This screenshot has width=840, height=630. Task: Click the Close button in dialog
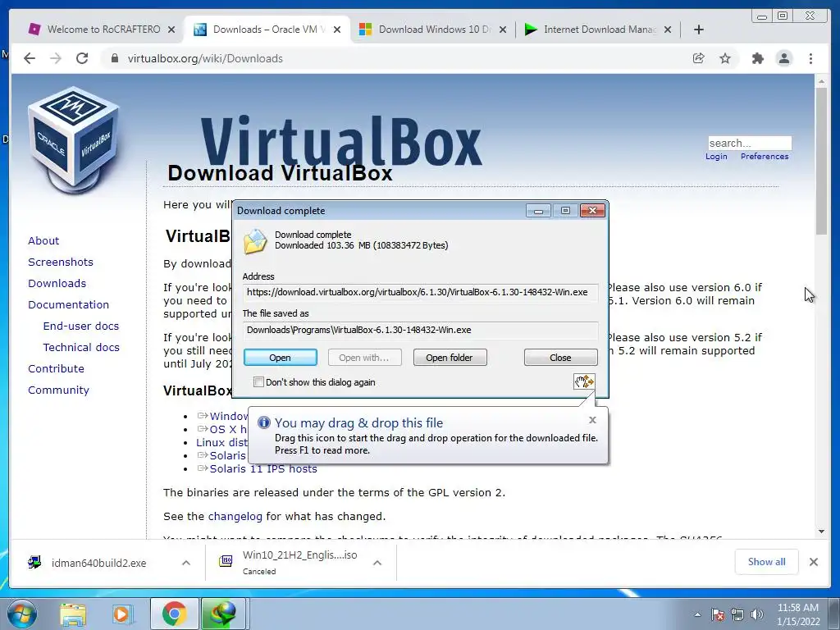(x=560, y=358)
